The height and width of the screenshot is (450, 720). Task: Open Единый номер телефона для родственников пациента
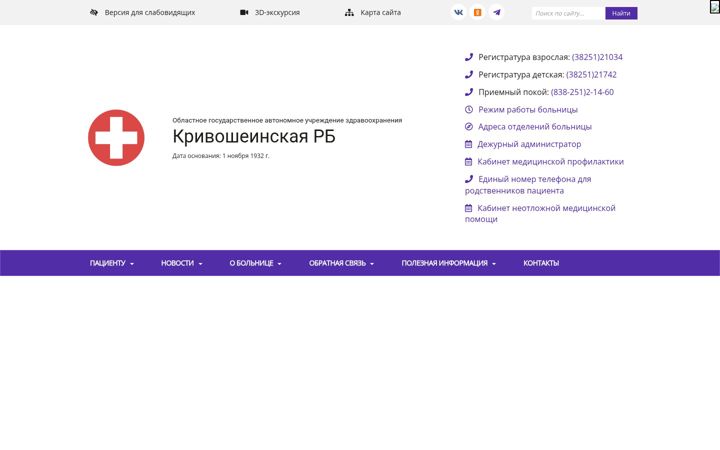coord(528,185)
